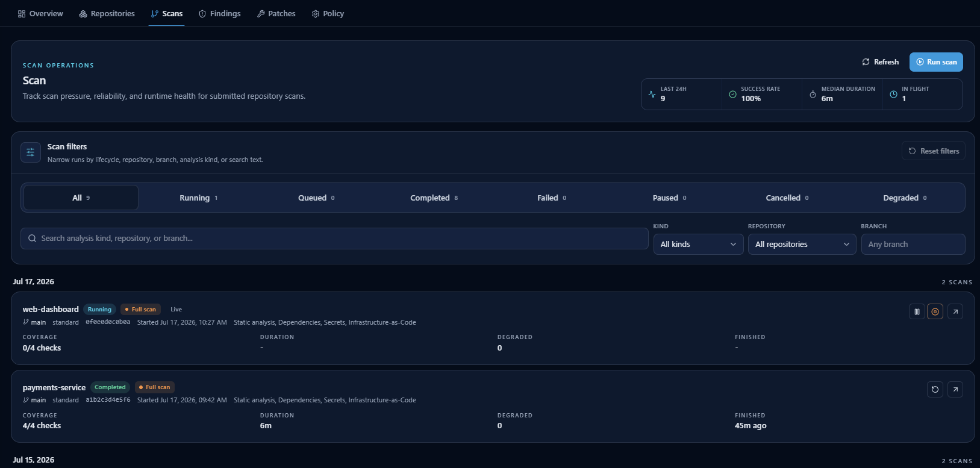
Task: Click commit hash 0f0e0d0c0b0a
Action: tap(108, 322)
